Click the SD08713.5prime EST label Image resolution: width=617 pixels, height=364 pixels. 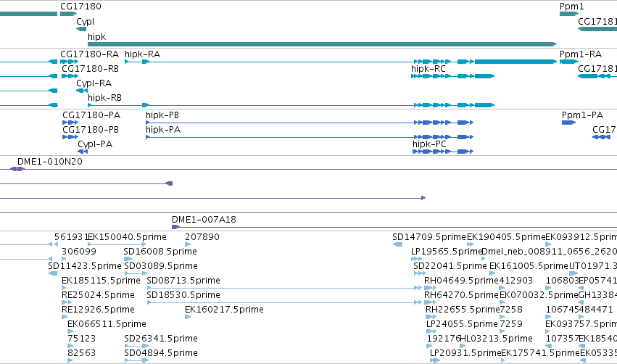click(x=183, y=281)
